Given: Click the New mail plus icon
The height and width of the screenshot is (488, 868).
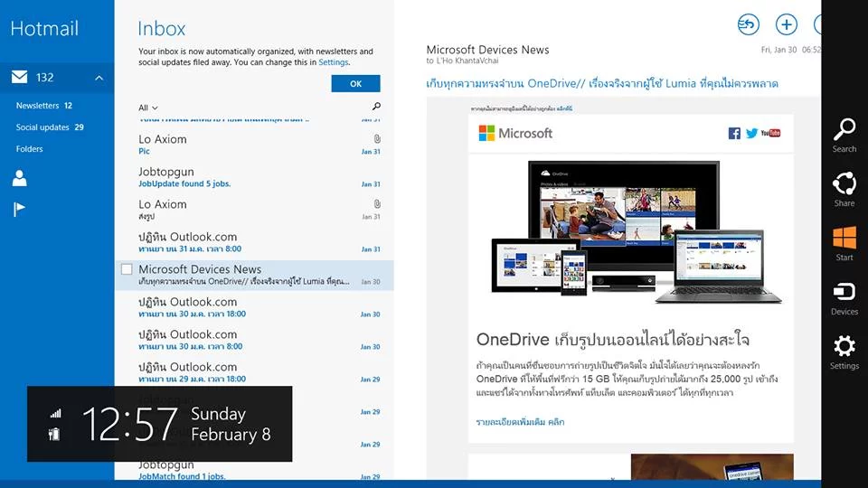Looking at the screenshot, I should coord(786,24).
